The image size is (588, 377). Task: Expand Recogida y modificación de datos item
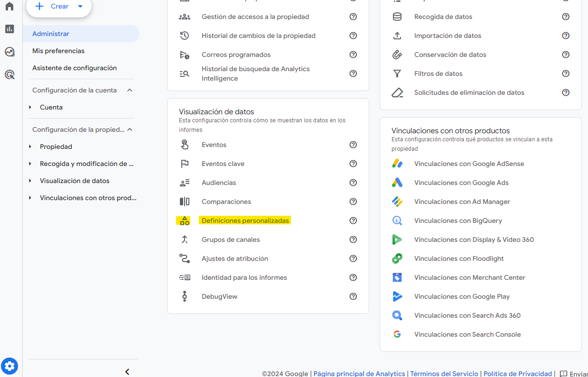[30, 164]
